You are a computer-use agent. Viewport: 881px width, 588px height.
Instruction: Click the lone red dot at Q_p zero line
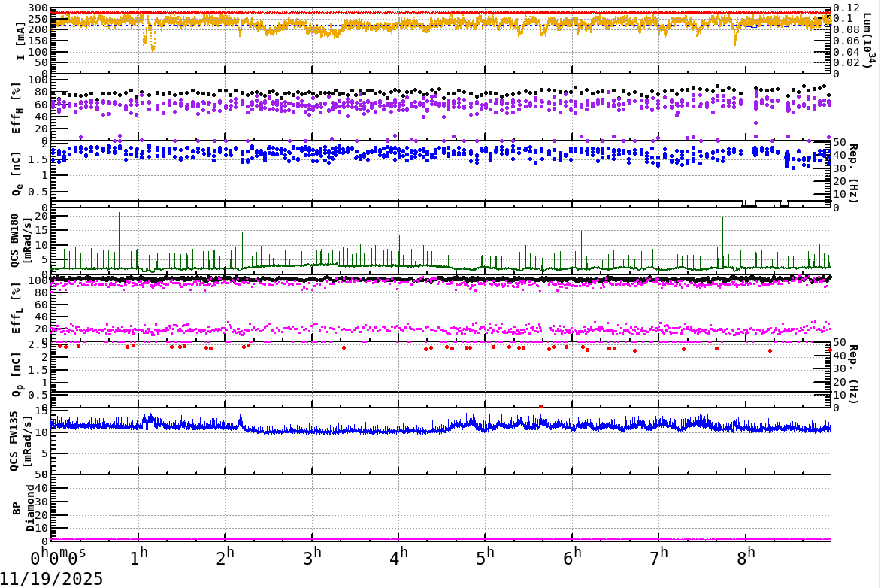[540, 406]
